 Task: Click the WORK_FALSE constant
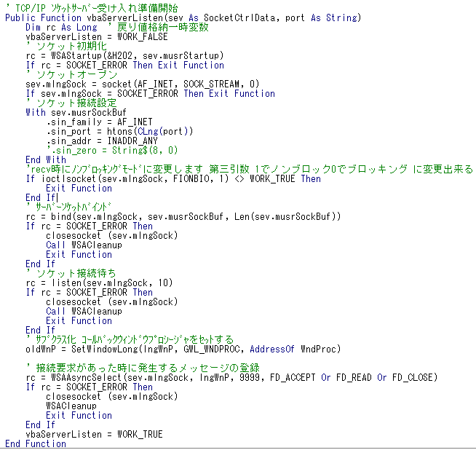point(143,36)
